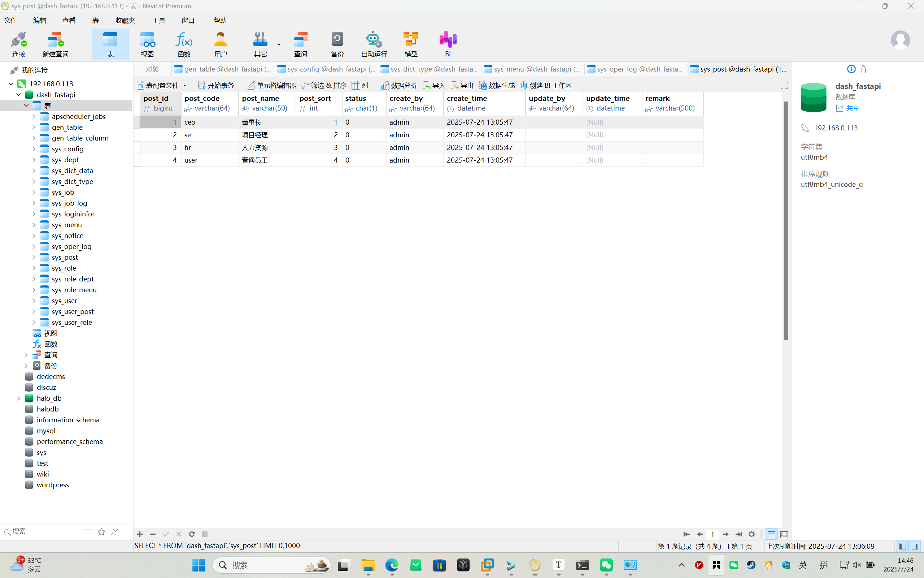Open the Automation robot icon
The width and height of the screenshot is (924, 578).
(374, 44)
